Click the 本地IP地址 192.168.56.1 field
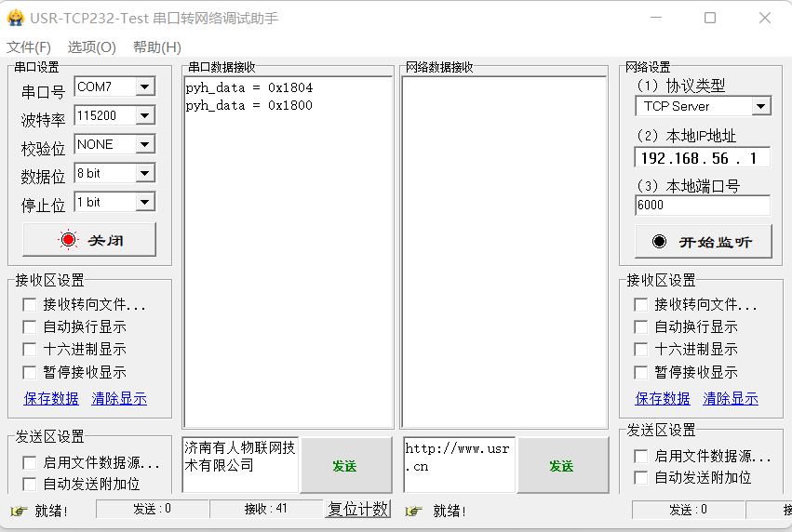 [x=703, y=158]
